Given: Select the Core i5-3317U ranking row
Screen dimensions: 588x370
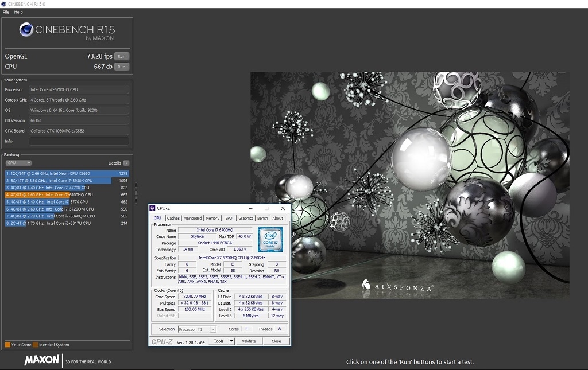Looking at the screenshot, I should click(x=67, y=223).
